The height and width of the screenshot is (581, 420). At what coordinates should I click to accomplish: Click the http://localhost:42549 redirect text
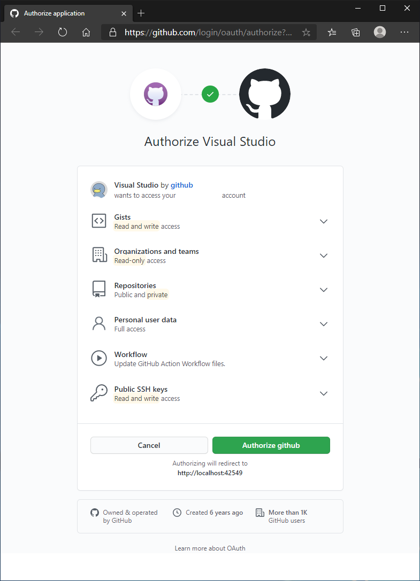[x=210, y=473]
